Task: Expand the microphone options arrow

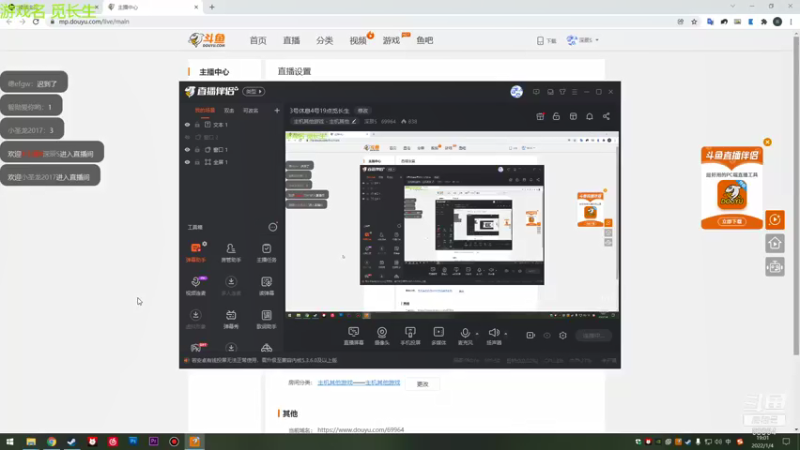Action: coord(477,334)
